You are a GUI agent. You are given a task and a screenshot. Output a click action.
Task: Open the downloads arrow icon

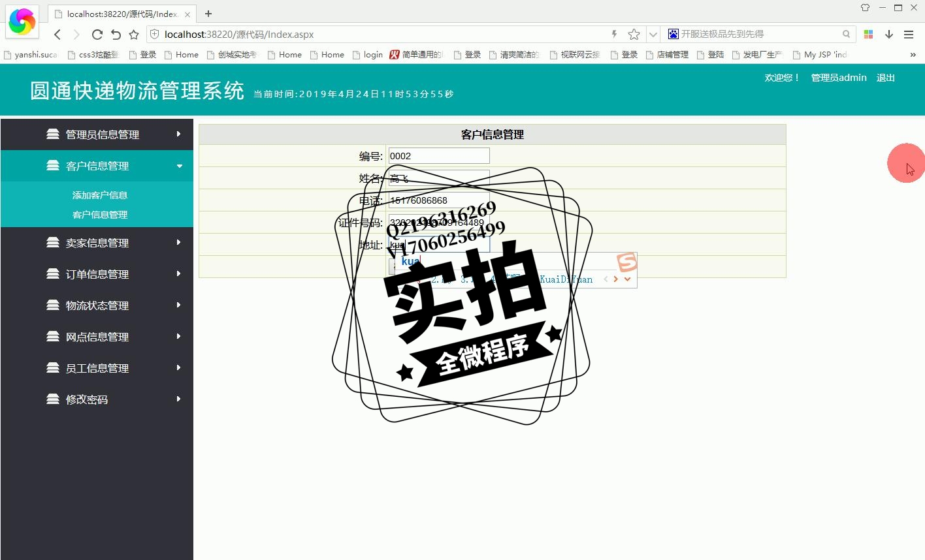coord(889,34)
